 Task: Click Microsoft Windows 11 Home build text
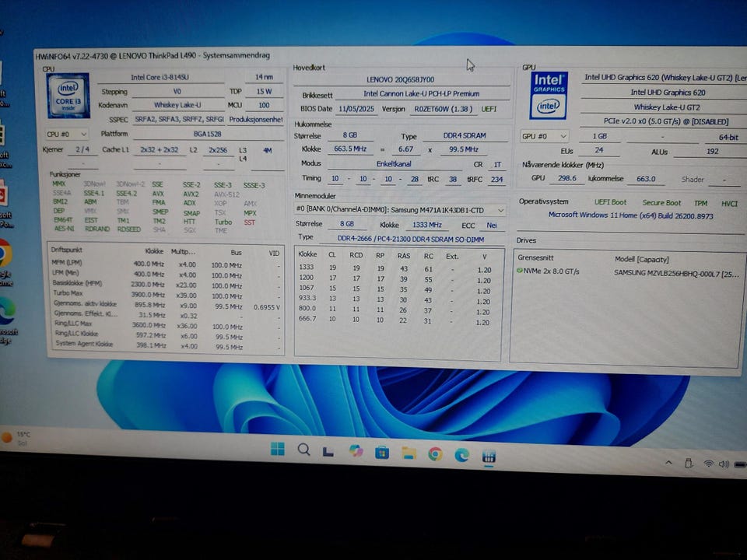click(x=631, y=215)
